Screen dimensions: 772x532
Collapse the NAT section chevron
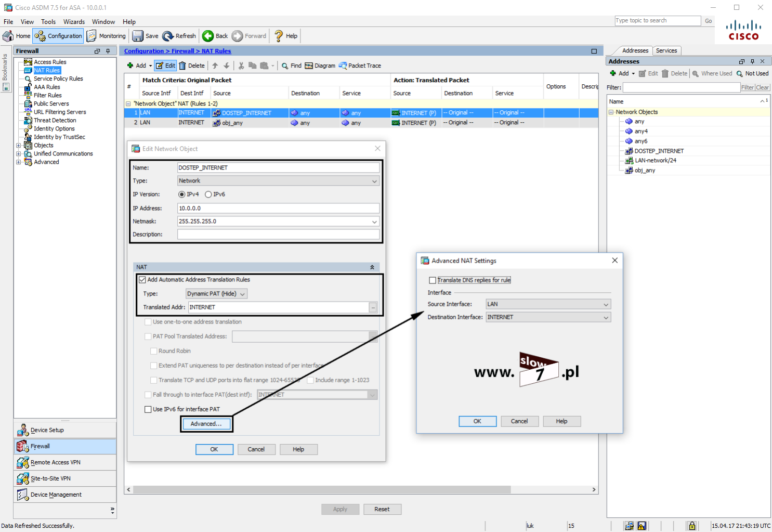click(x=372, y=267)
